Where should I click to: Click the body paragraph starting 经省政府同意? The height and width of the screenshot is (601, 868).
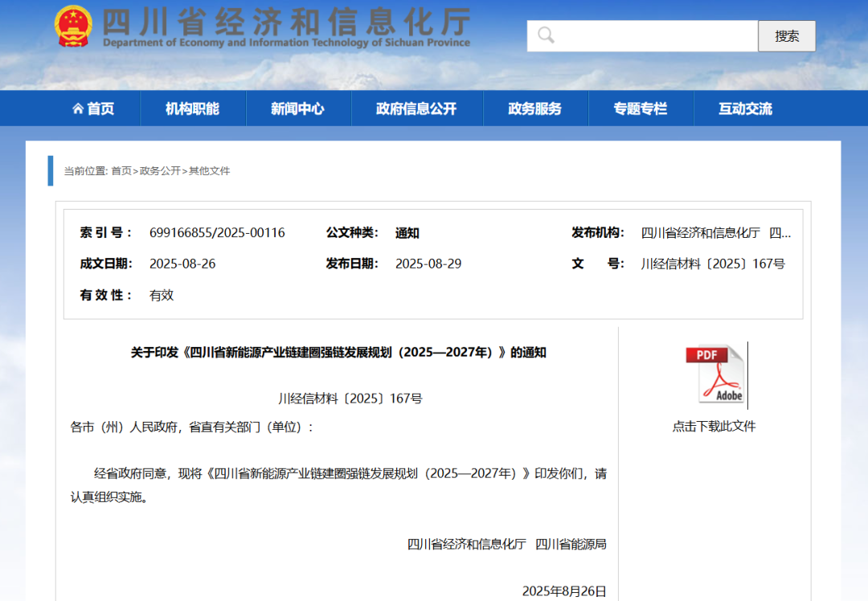click(338, 485)
